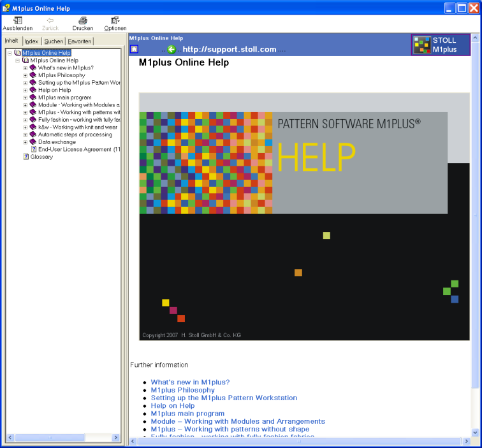Click the home icon in help header
Viewport: 482px width, 448px height.
coord(134,49)
